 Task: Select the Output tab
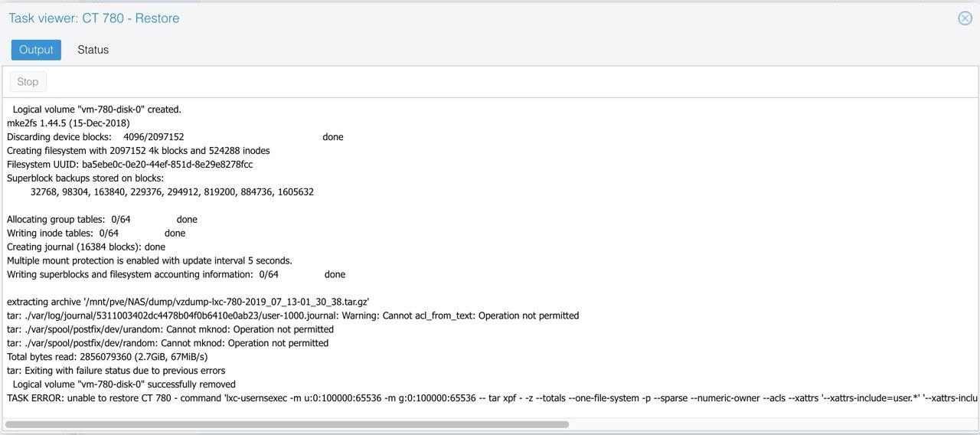pos(36,50)
